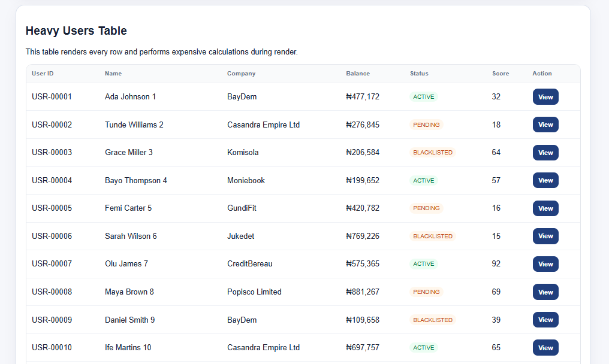Select the USR-00007 user ID cell
The width and height of the screenshot is (609, 364).
coord(52,263)
